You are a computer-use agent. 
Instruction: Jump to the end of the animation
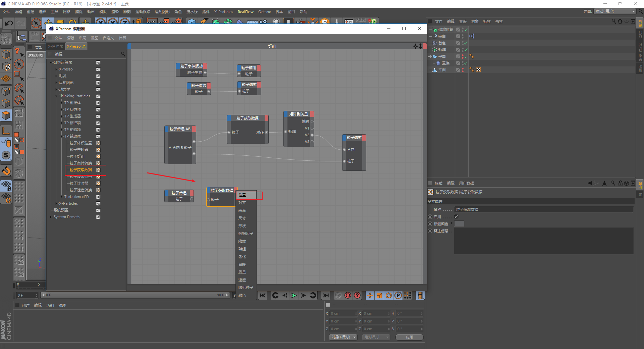(x=325, y=295)
